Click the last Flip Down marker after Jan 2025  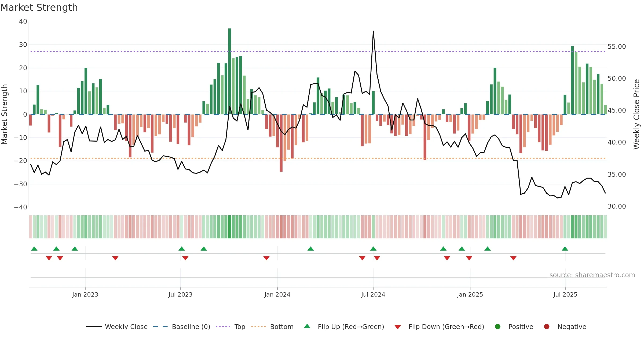[513, 258]
